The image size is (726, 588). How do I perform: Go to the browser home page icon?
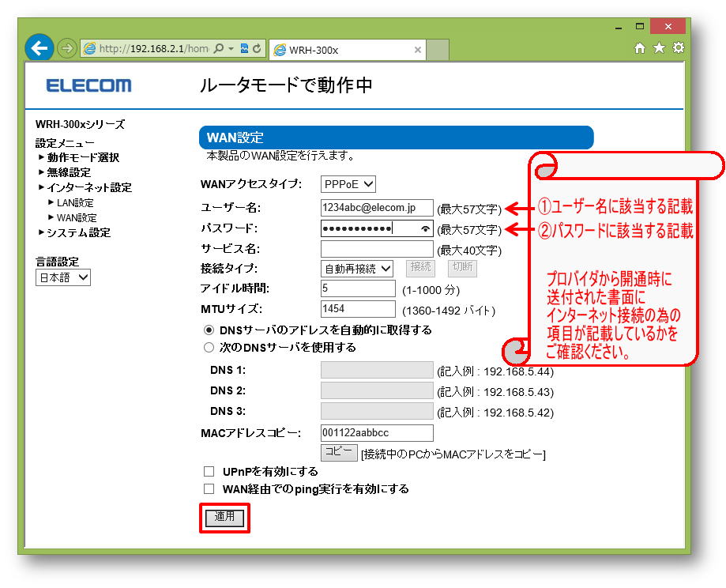point(639,47)
